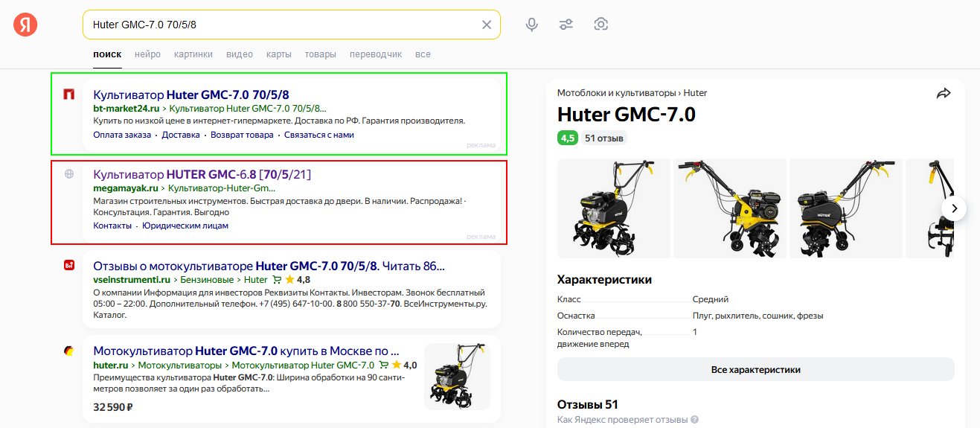Viewport: 980px width, 428px height.
Task: Click 4,0 star rating in huter.ru result
Action: pos(404,365)
